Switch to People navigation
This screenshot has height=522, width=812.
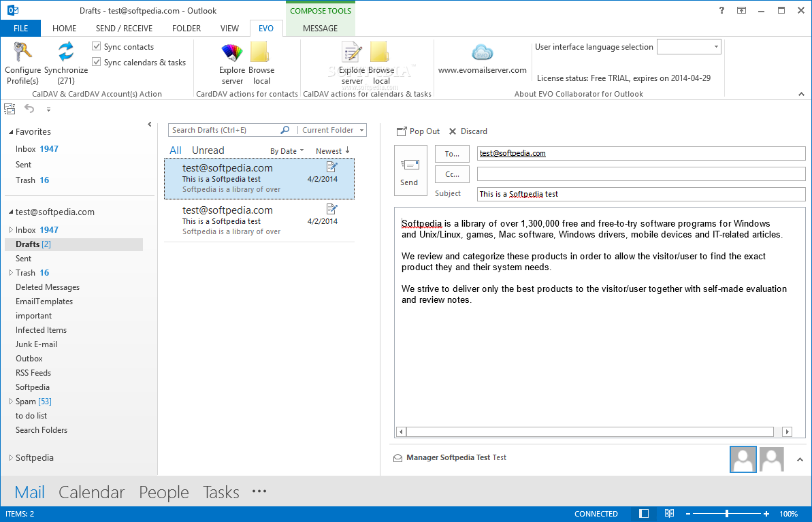[163, 492]
